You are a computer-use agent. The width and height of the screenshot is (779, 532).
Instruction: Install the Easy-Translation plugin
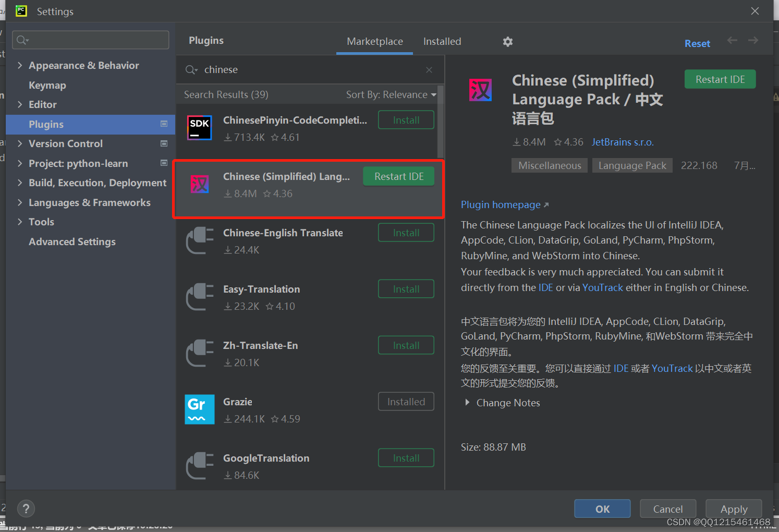[406, 289]
